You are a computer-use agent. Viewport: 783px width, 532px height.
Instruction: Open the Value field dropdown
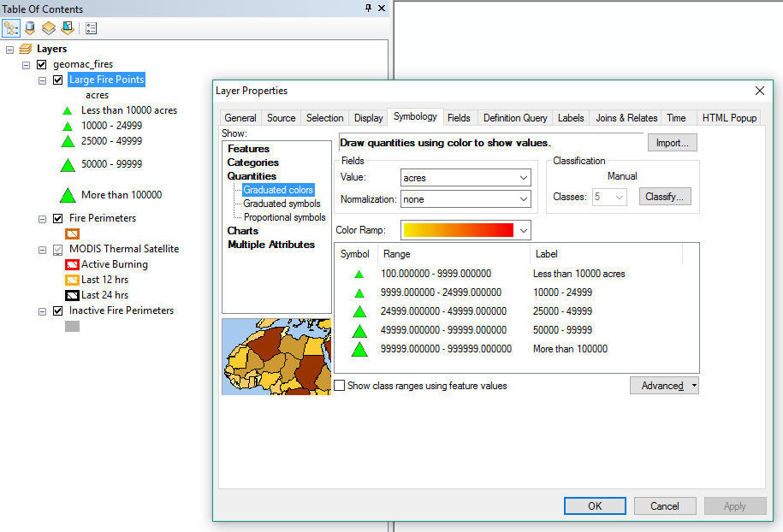point(524,178)
